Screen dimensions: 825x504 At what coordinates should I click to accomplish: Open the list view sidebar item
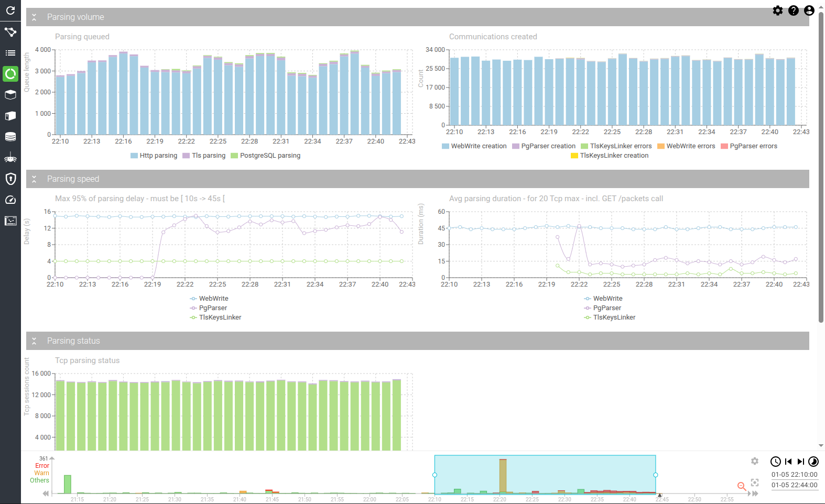coord(10,53)
